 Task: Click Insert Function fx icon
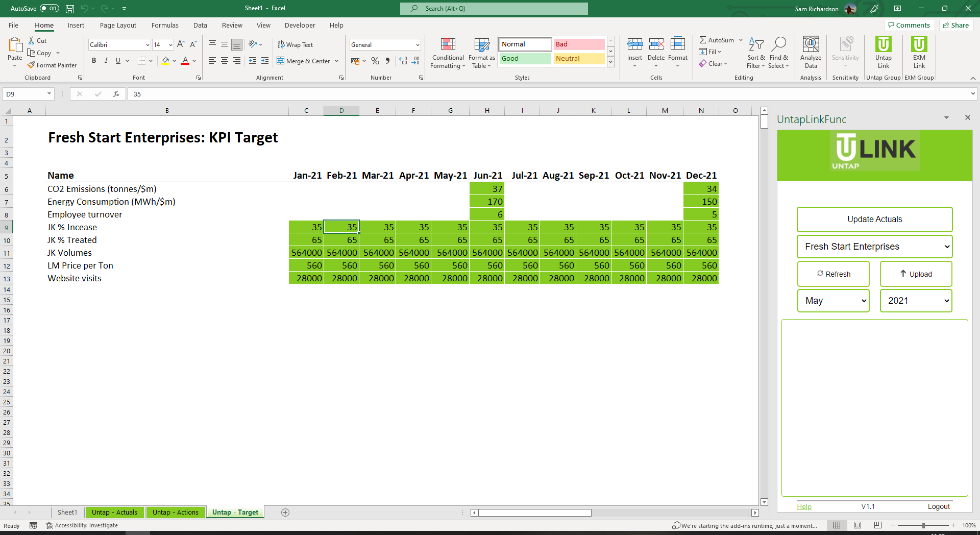(x=116, y=94)
